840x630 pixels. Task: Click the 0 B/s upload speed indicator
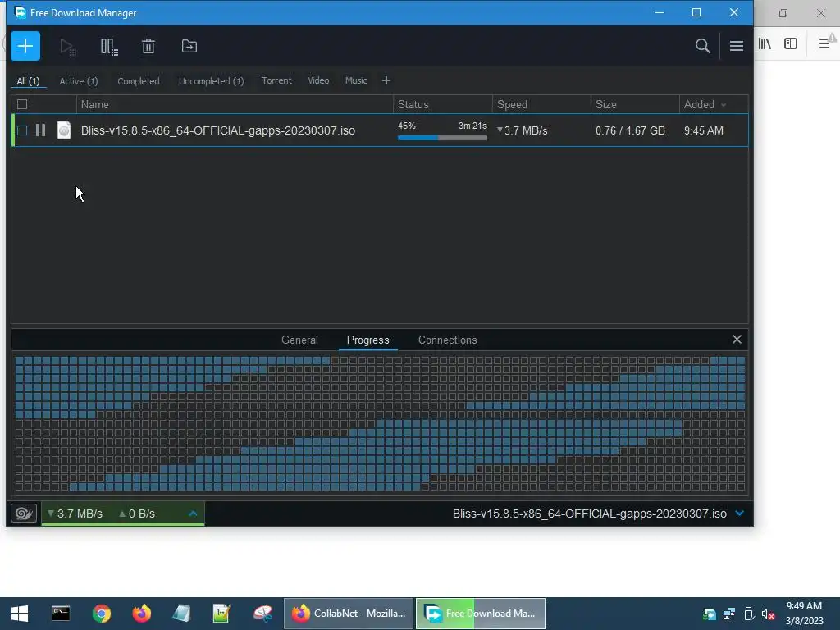137,514
